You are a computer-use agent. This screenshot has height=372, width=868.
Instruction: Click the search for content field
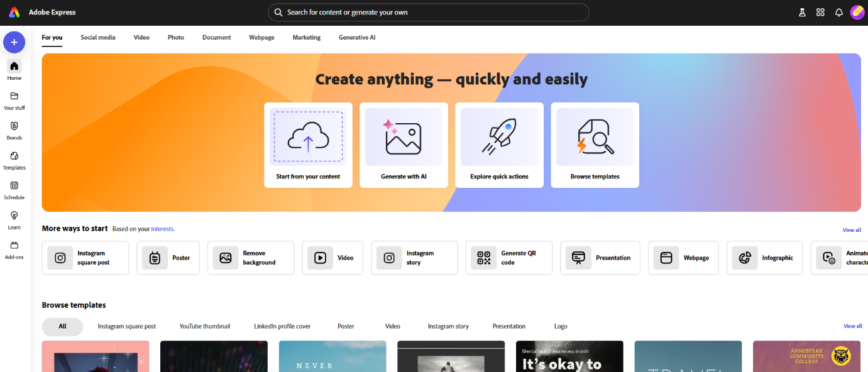click(x=429, y=13)
